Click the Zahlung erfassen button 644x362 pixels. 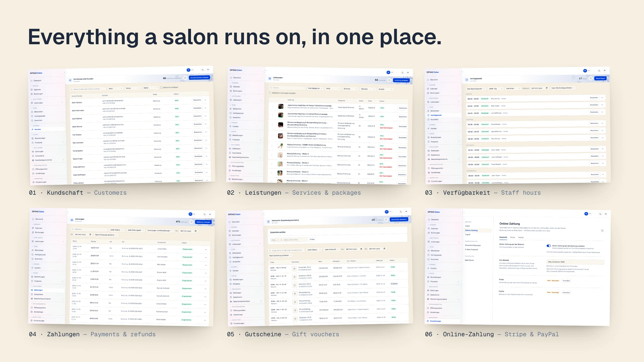pyautogui.click(x=203, y=222)
